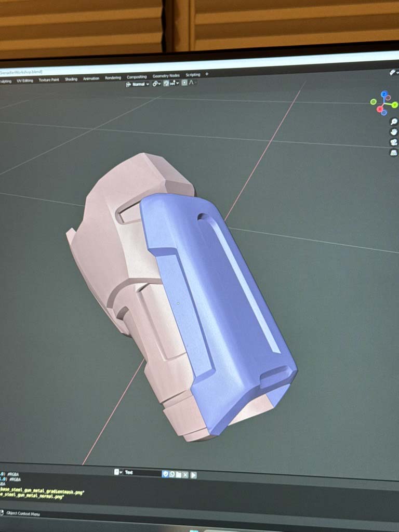This screenshot has width=399, height=532.
Task: Toggle snapping magnet in viewport header
Action: coord(166,83)
